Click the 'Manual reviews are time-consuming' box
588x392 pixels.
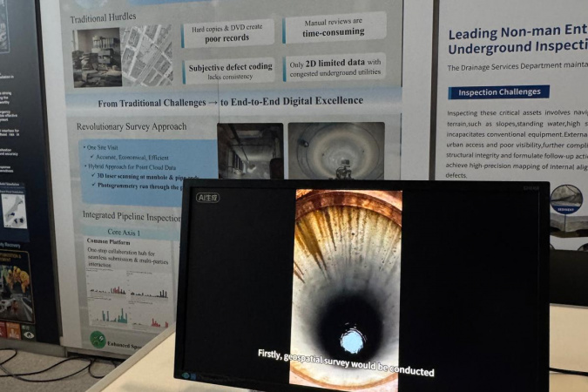(x=334, y=27)
